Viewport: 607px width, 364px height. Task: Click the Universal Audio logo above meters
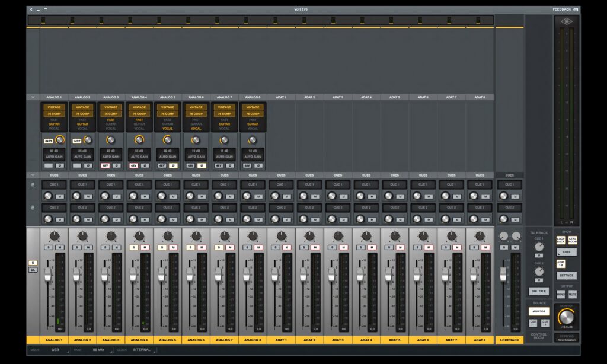point(567,21)
